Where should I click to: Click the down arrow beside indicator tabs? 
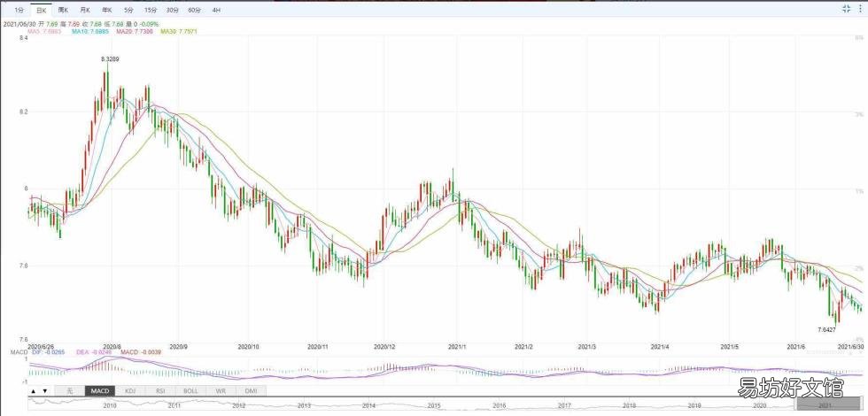coord(45,391)
